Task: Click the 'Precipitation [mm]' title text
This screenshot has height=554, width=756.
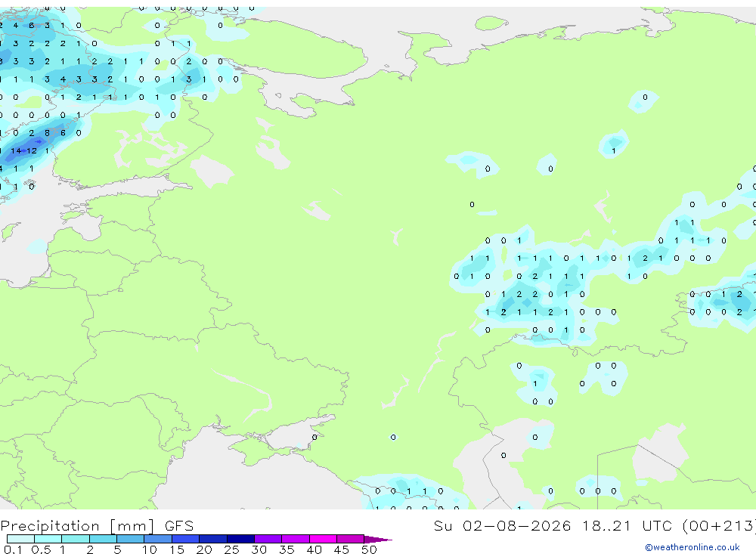Action: [x=77, y=526]
